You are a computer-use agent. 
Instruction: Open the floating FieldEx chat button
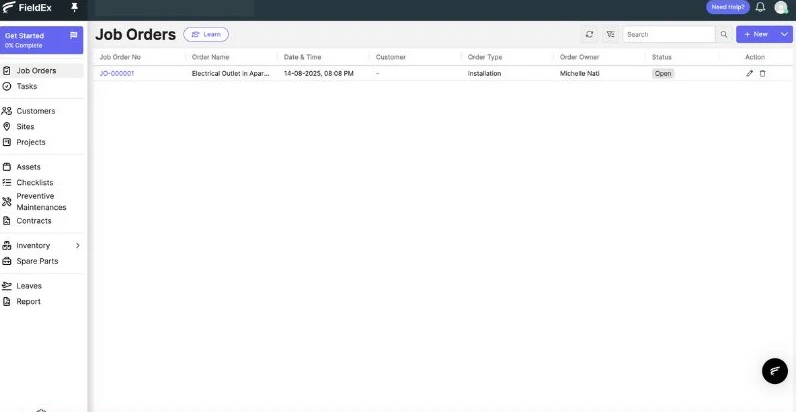[775, 371]
